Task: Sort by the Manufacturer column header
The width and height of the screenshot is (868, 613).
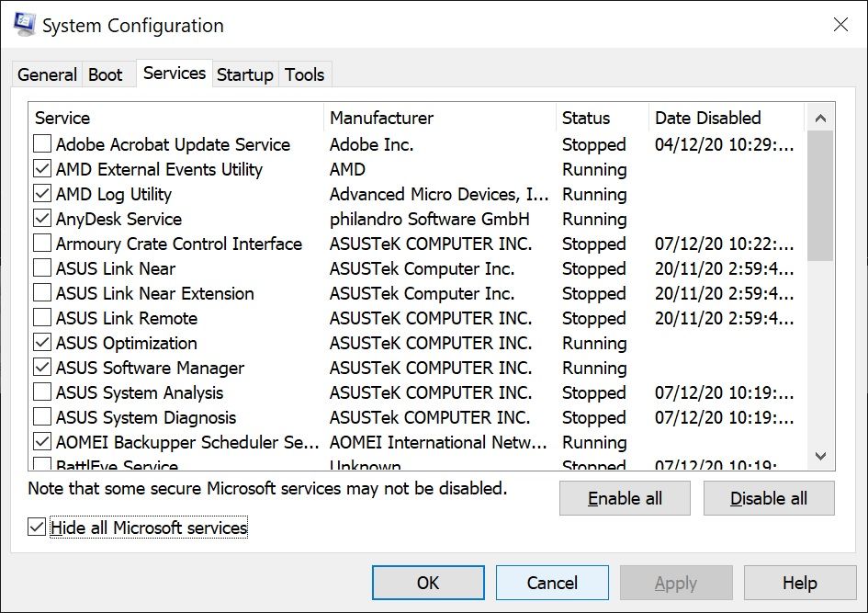Action: pyautogui.click(x=440, y=118)
